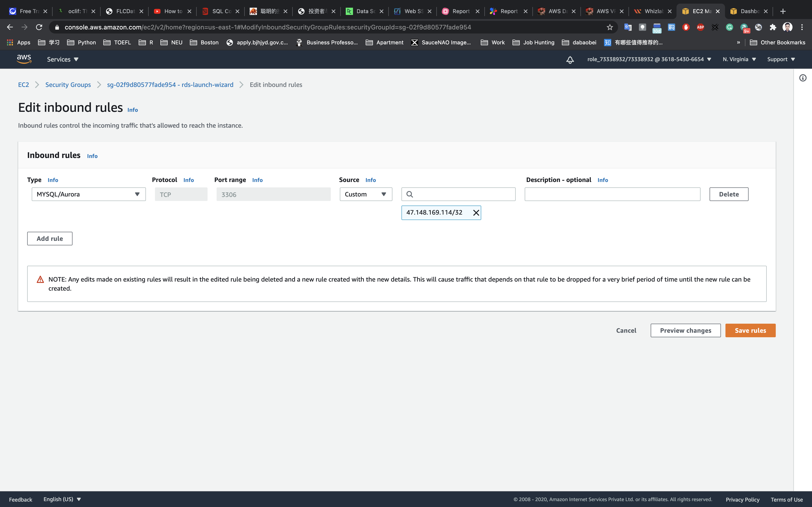Click the Description optional text field
The image size is (812, 507).
click(612, 194)
